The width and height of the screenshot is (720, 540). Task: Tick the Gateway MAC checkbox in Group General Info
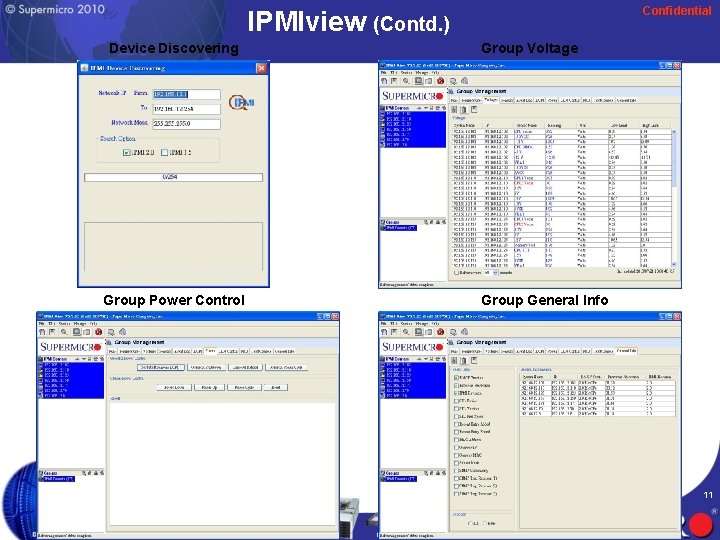[x=456, y=455]
